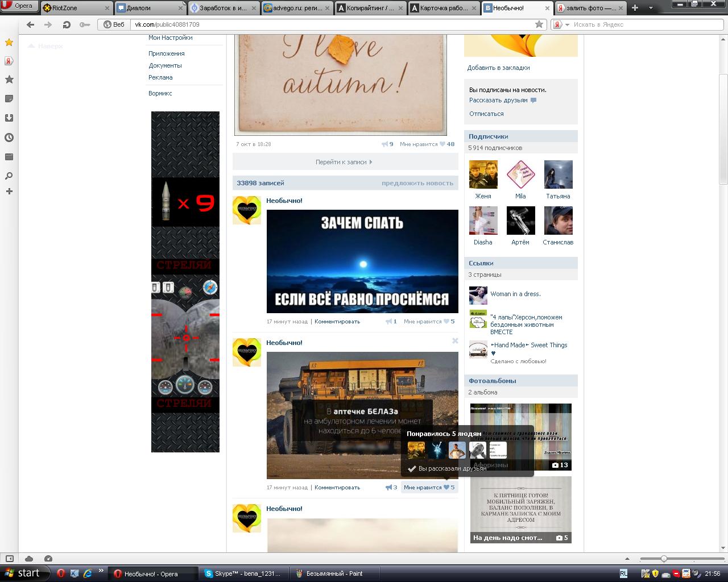Open the Афоризмы photo album thumbnail

tap(520, 436)
